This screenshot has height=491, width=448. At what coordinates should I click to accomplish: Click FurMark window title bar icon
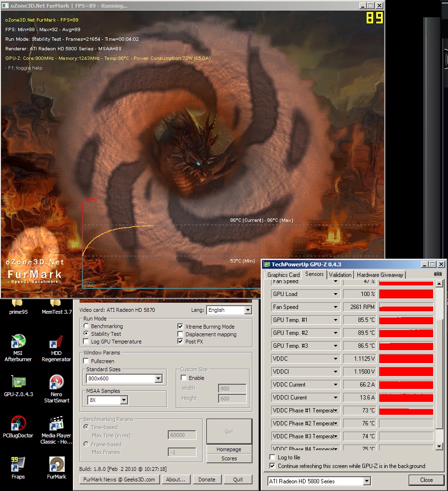coord(5,6)
